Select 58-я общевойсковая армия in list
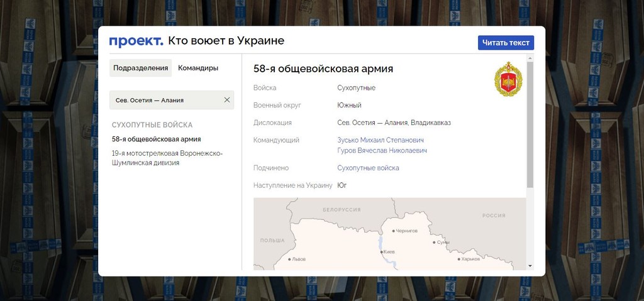This screenshot has height=301, width=644. coord(156,140)
